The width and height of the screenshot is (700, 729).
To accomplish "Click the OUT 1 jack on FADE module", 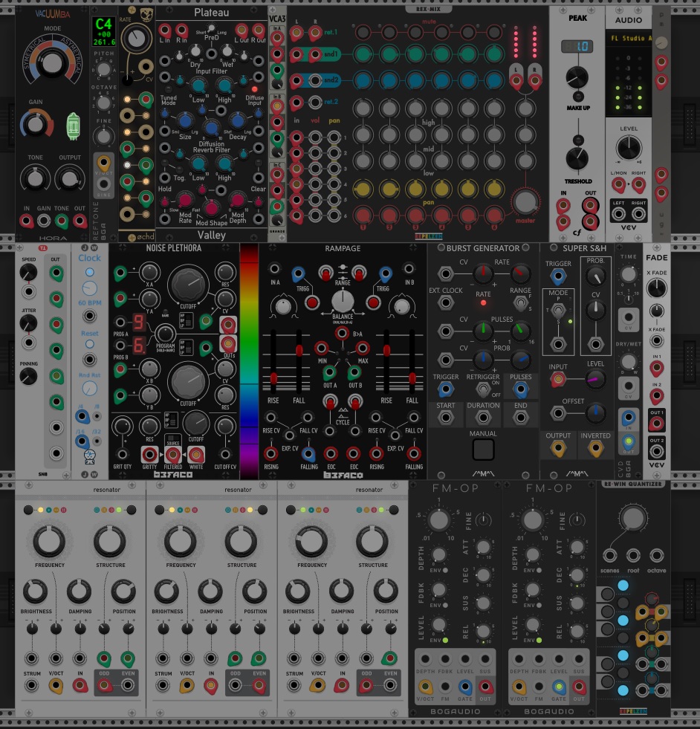I will (656, 424).
